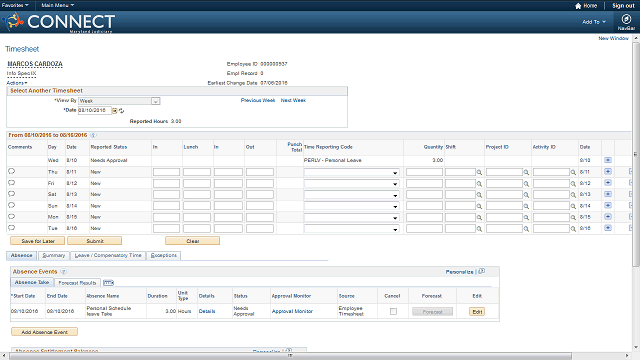Switch to Leave / Compensatory Time tab
The height and width of the screenshot is (360, 640).
[108, 256]
